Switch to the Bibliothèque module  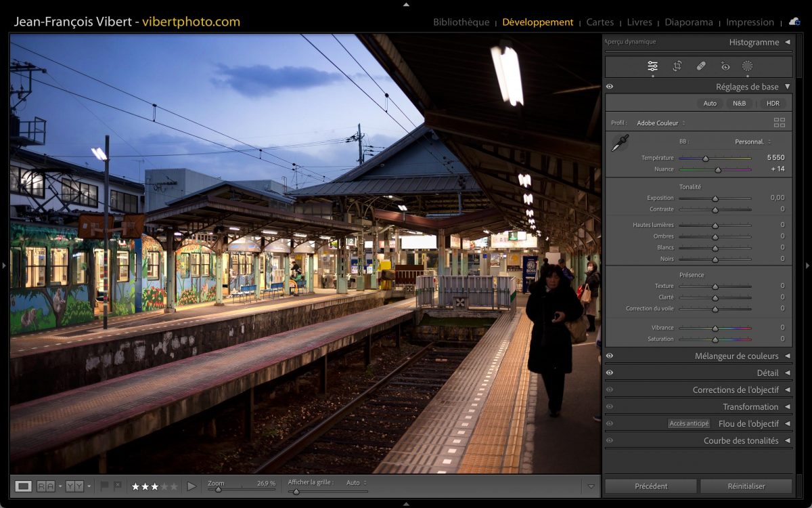pyautogui.click(x=461, y=22)
